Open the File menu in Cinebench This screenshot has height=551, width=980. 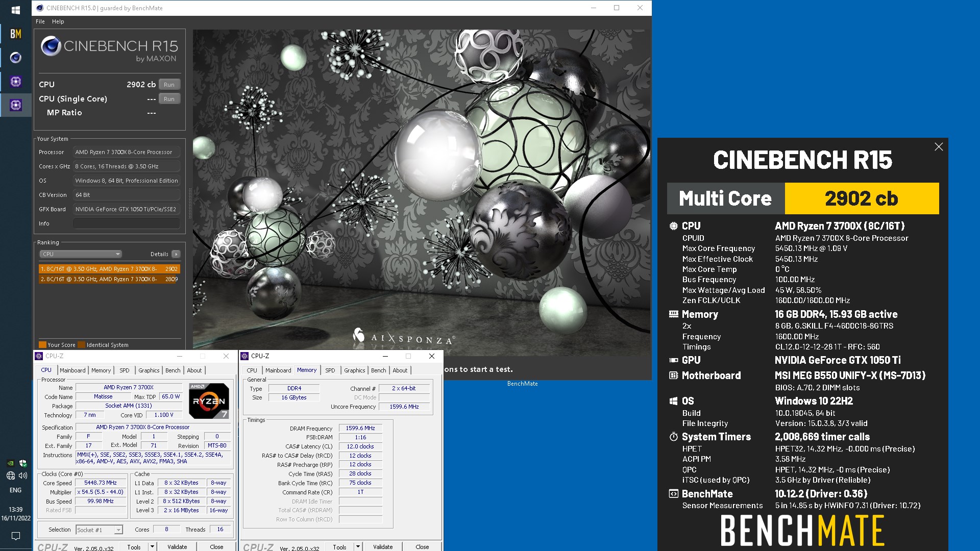[x=40, y=21]
